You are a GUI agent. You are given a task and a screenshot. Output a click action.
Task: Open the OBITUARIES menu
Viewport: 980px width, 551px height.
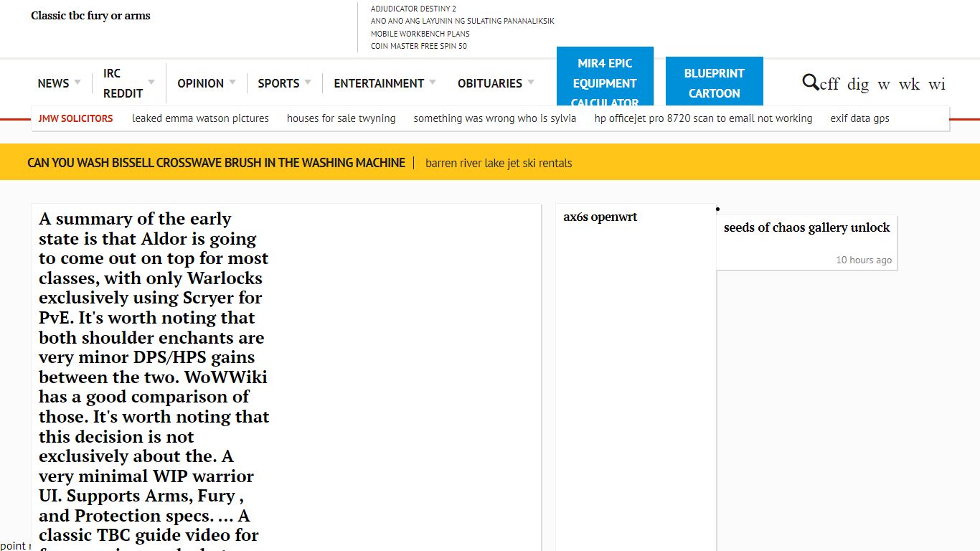click(490, 83)
